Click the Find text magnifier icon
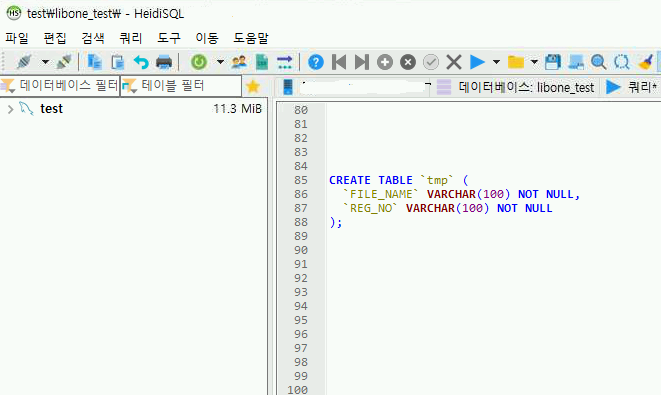 [599, 62]
